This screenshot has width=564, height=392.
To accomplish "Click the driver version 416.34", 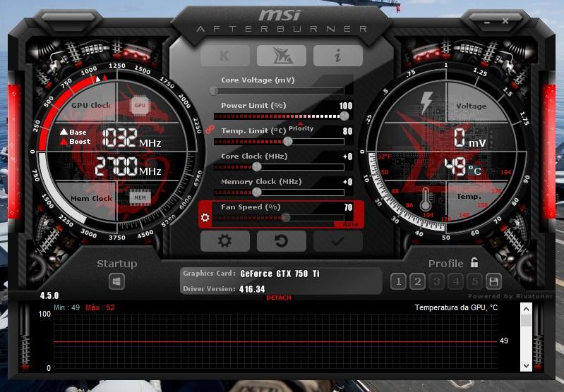I will tap(252, 289).
